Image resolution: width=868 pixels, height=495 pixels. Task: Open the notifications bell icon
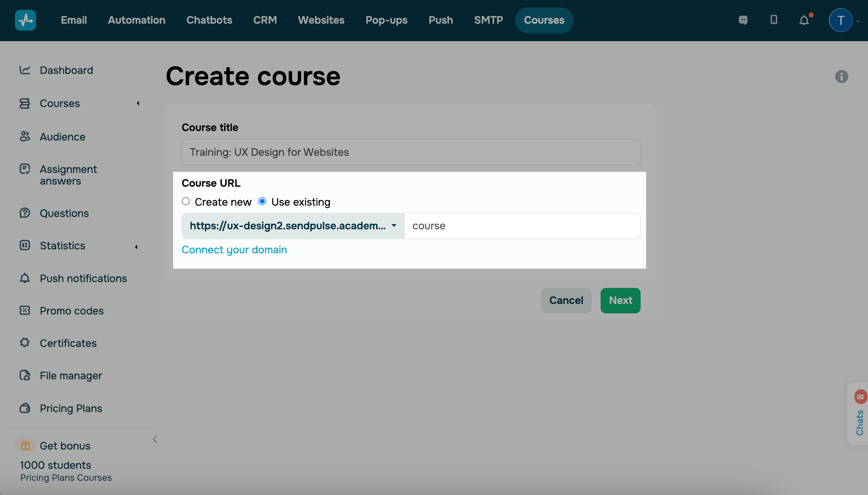click(x=804, y=20)
